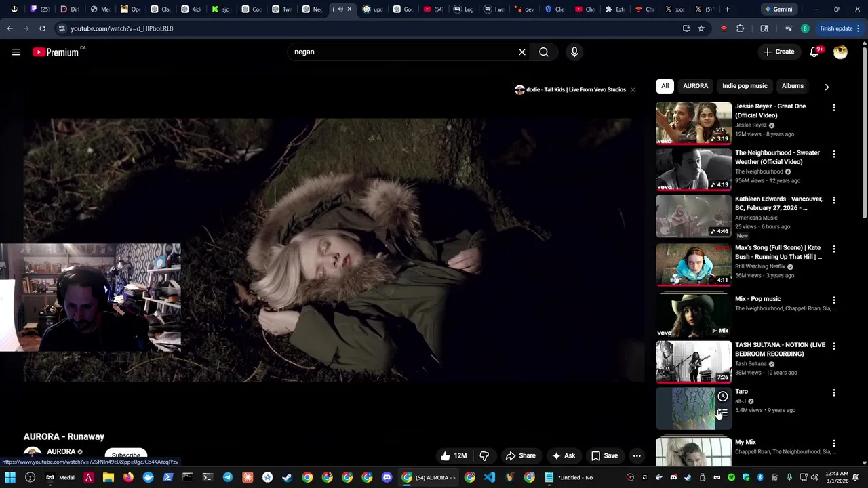This screenshot has width=868, height=488.
Task: Open the AURORA channel name link
Action: 61,451
